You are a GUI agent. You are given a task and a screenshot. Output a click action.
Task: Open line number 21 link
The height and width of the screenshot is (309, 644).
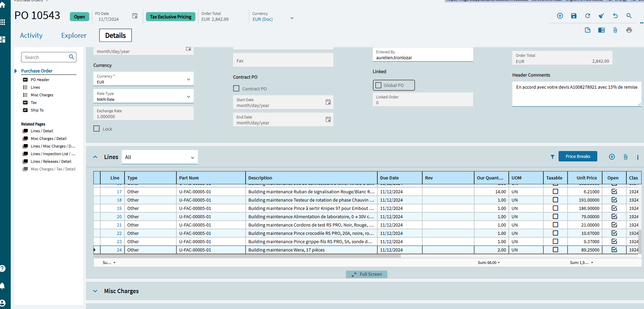coord(119,225)
